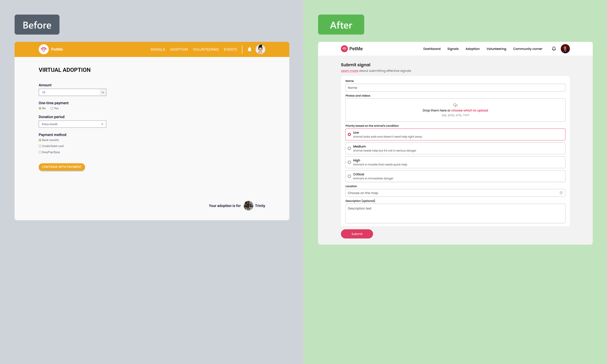This screenshot has width=607, height=364.
Task: Choose EasyPay/Epay payment method
Action: pos(40,152)
